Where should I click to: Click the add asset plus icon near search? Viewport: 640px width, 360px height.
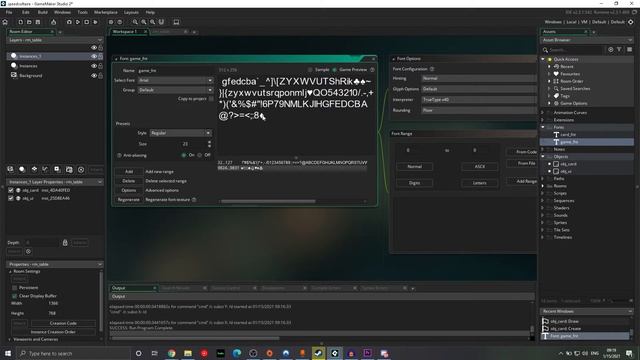(x=611, y=49)
